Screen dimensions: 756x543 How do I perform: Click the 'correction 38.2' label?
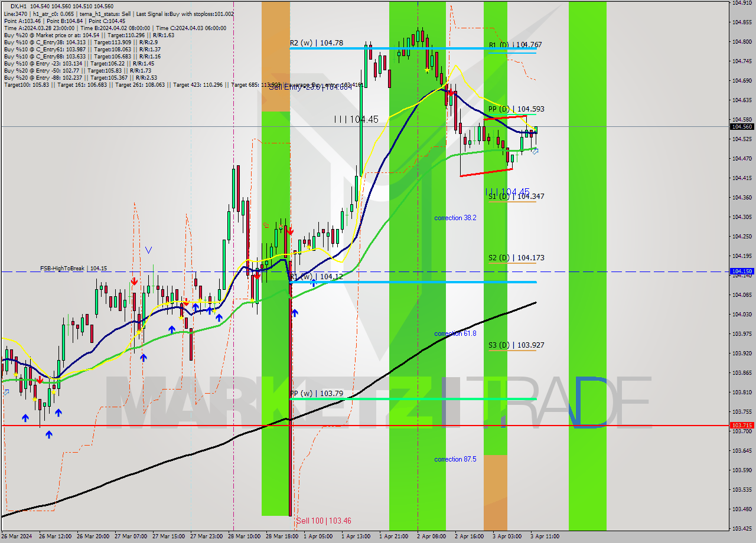coord(455,218)
